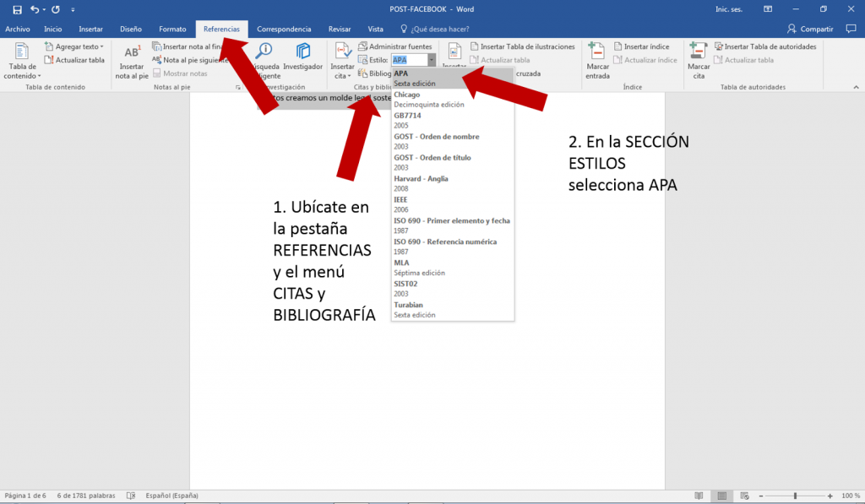Click Actualizar tabla in Tabla de contenido
The width and height of the screenshot is (865, 504).
(x=74, y=60)
